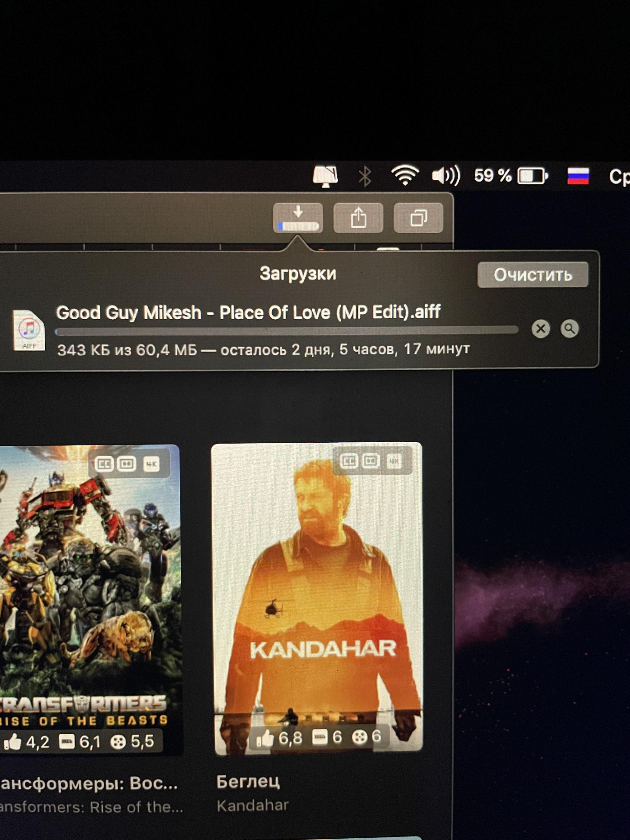This screenshot has height=840, width=630.
Task: Click Kandahar's 4K badge
Action: point(394,461)
